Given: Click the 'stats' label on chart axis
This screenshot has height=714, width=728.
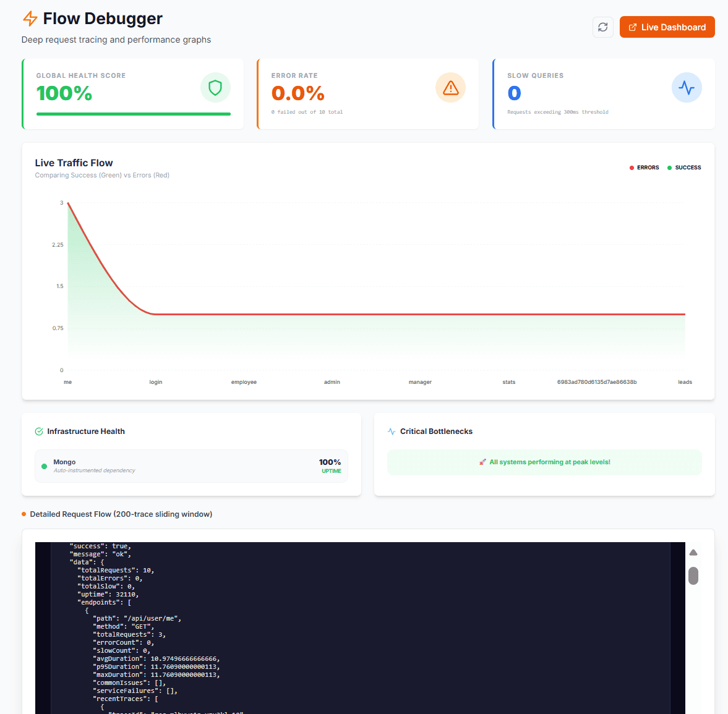Looking at the screenshot, I should click(509, 382).
